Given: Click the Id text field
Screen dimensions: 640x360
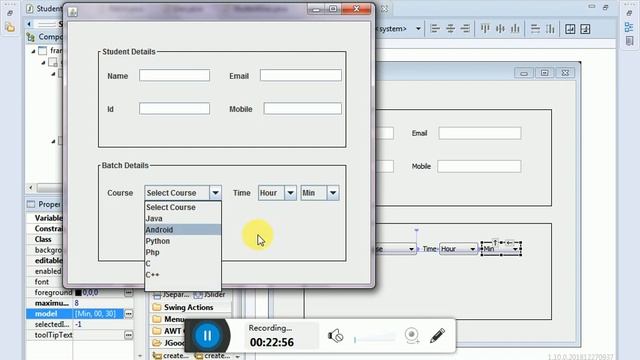Looking at the screenshot, I should (174, 109).
